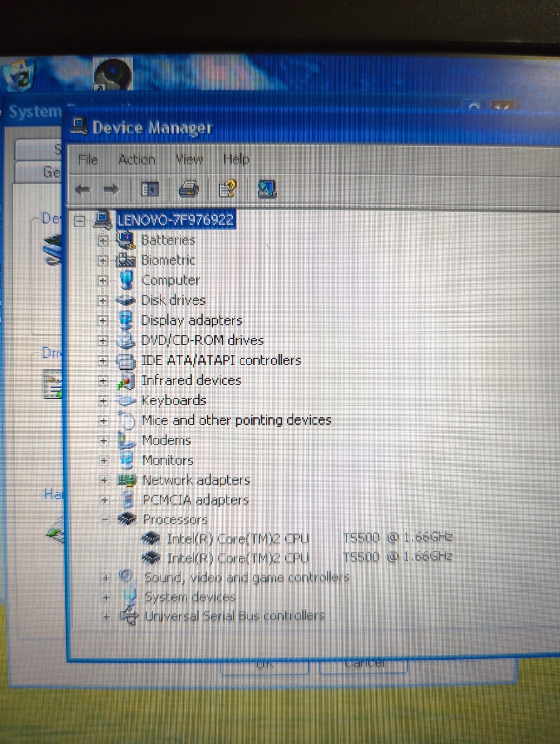Open the Help menu

click(x=236, y=159)
